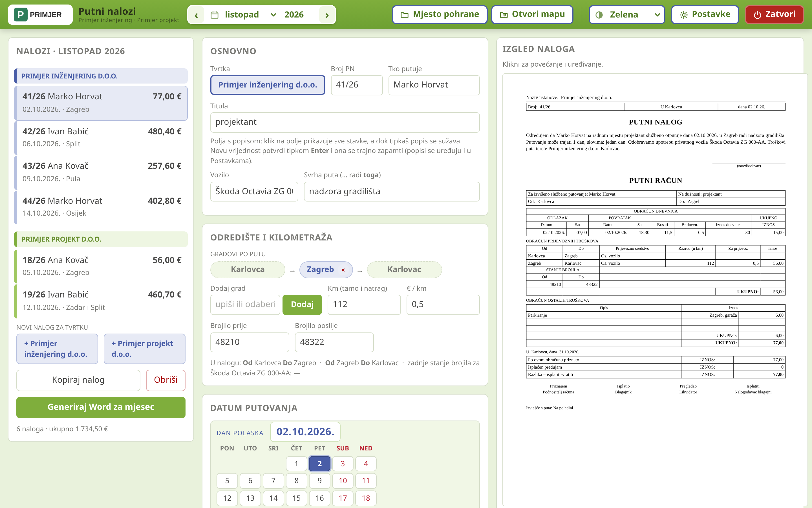
Task: Click the calendar icon beside listopad
Action: pyautogui.click(x=214, y=15)
